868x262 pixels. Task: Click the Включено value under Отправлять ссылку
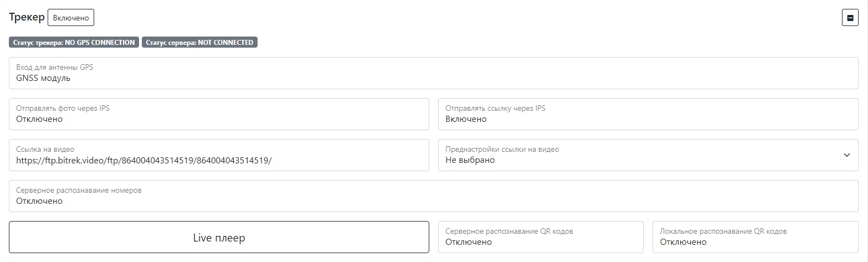point(466,119)
